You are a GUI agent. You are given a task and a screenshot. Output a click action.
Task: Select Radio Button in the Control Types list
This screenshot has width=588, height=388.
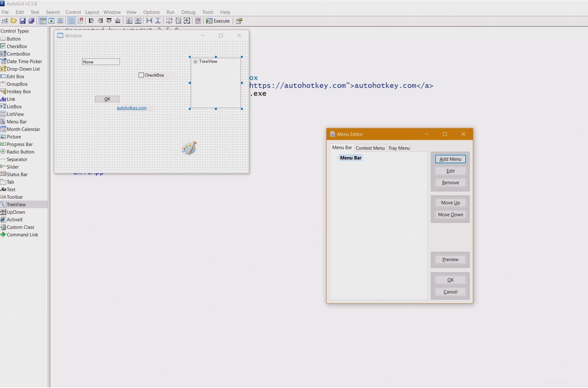click(20, 152)
